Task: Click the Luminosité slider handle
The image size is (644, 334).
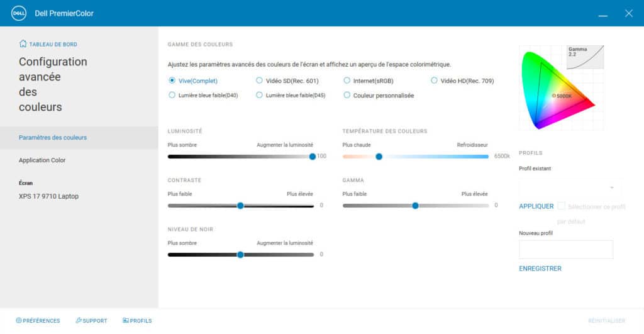Action: (x=313, y=157)
